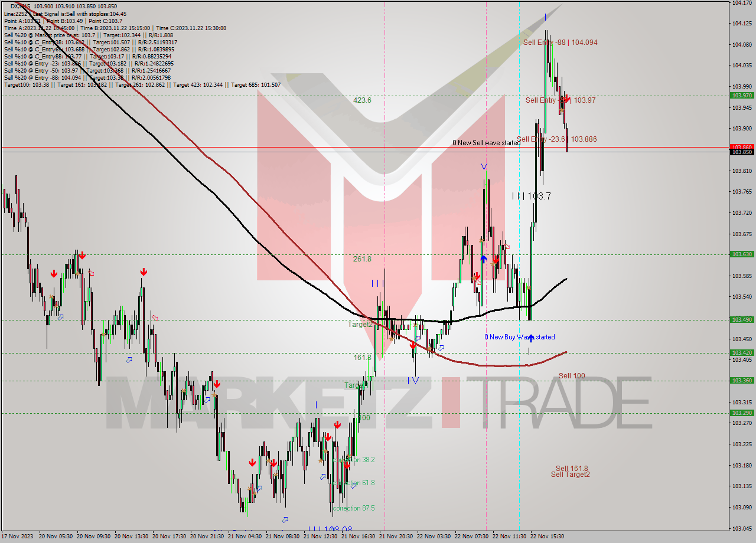Click '22 Nov 15:30' on the time axis
The height and width of the screenshot is (543, 756).
click(x=547, y=537)
